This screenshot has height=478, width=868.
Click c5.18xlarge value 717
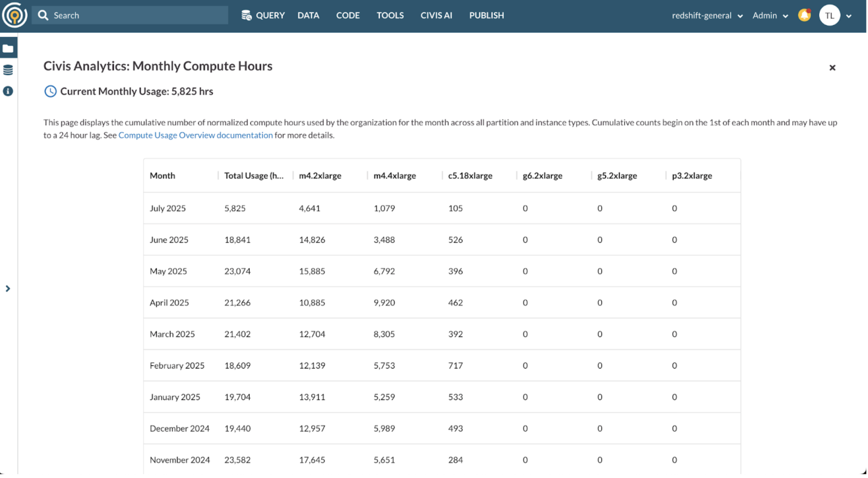(455, 365)
